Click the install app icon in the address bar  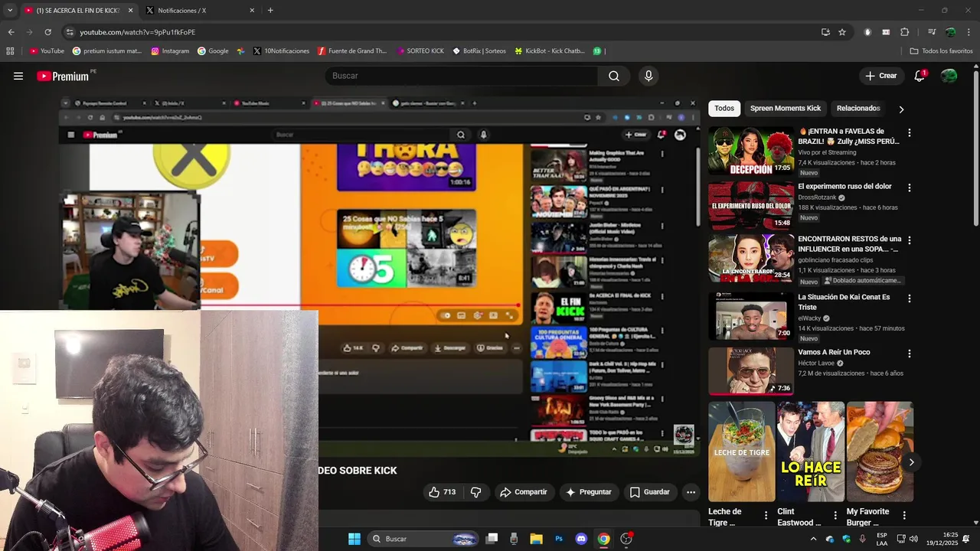pyautogui.click(x=825, y=32)
